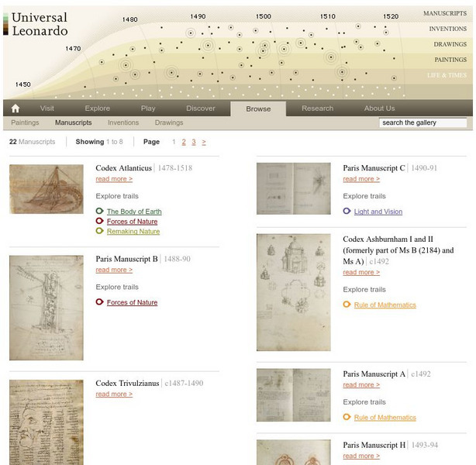Click the next page arrow link

204,142
